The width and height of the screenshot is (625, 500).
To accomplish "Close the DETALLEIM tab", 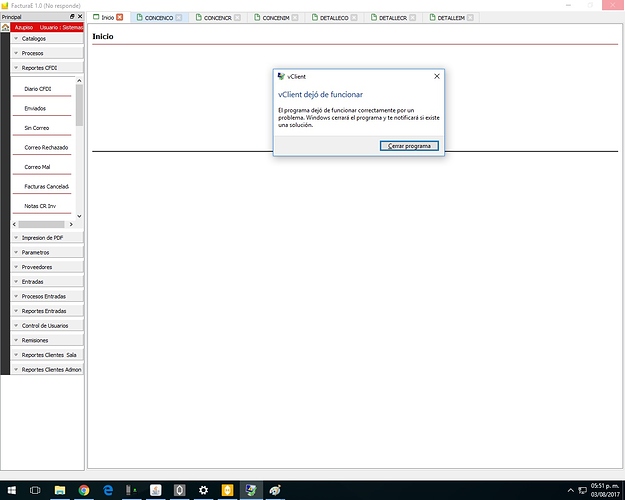I will [x=470, y=18].
